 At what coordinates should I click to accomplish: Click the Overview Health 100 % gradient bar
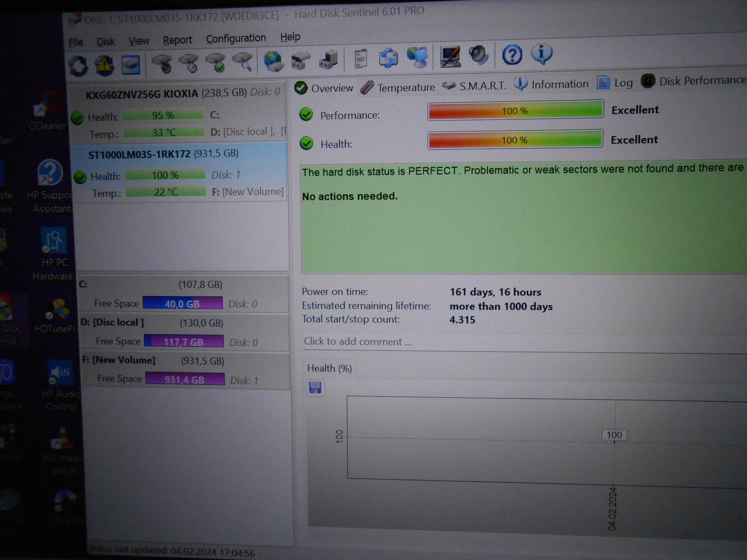click(515, 140)
